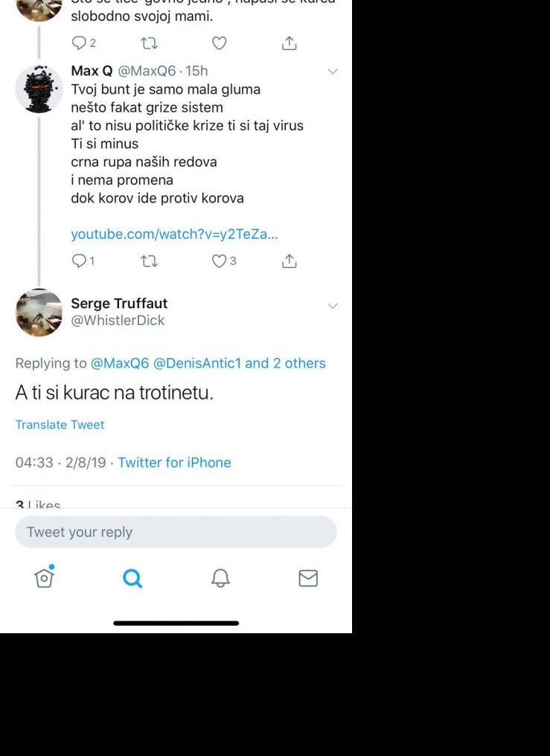Image resolution: width=550 pixels, height=756 pixels.
Task: Open Max Q's profile avatar
Action: click(x=39, y=89)
